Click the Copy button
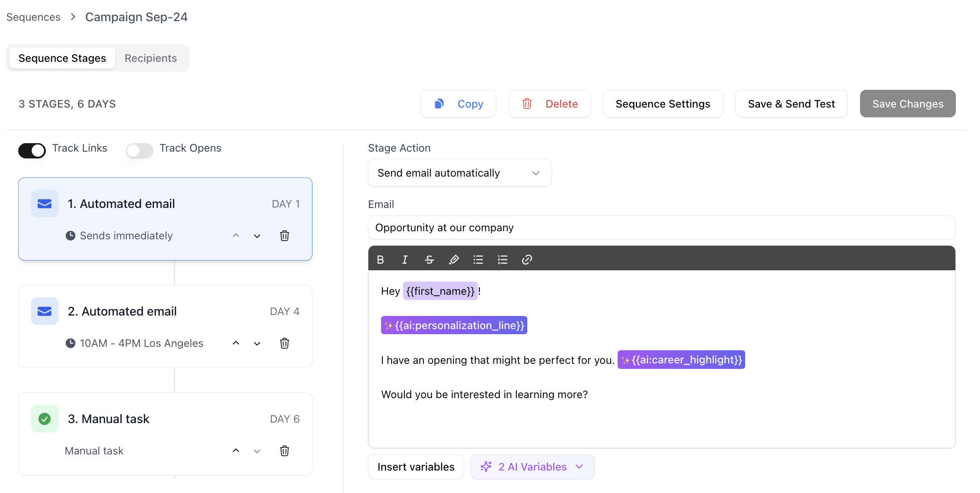This screenshot has height=493, width=980. tap(458, 104)
